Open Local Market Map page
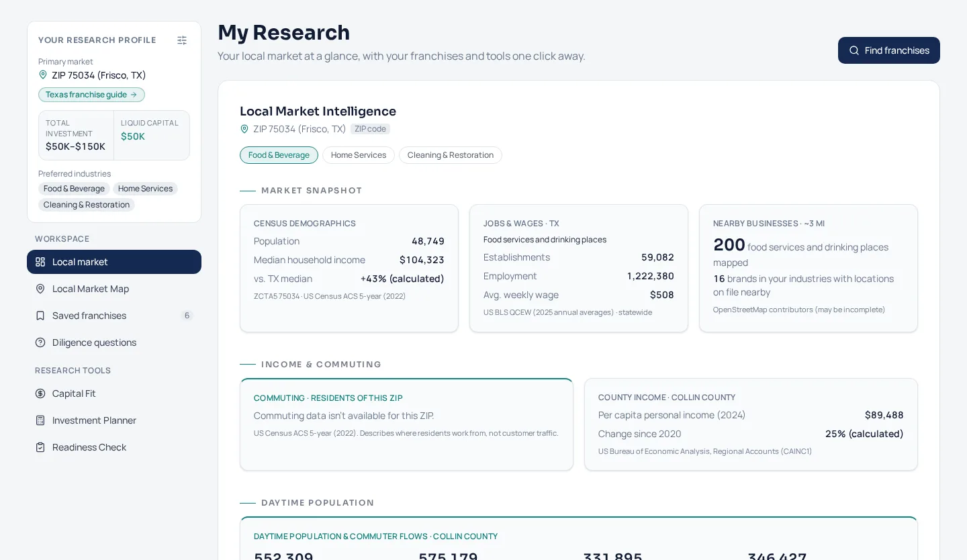 coord(114,289)
